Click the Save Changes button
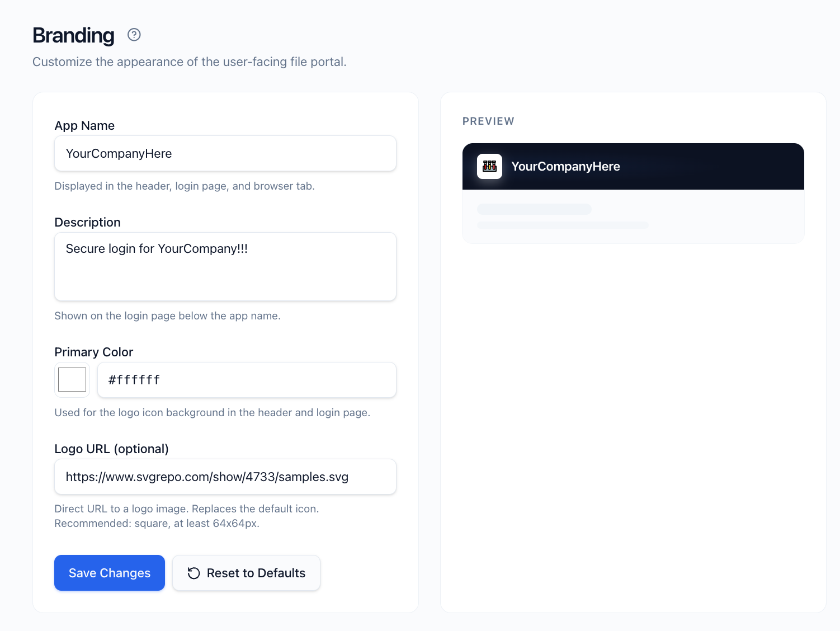Screen dimensions: 840x631 [x=109, y=573]
